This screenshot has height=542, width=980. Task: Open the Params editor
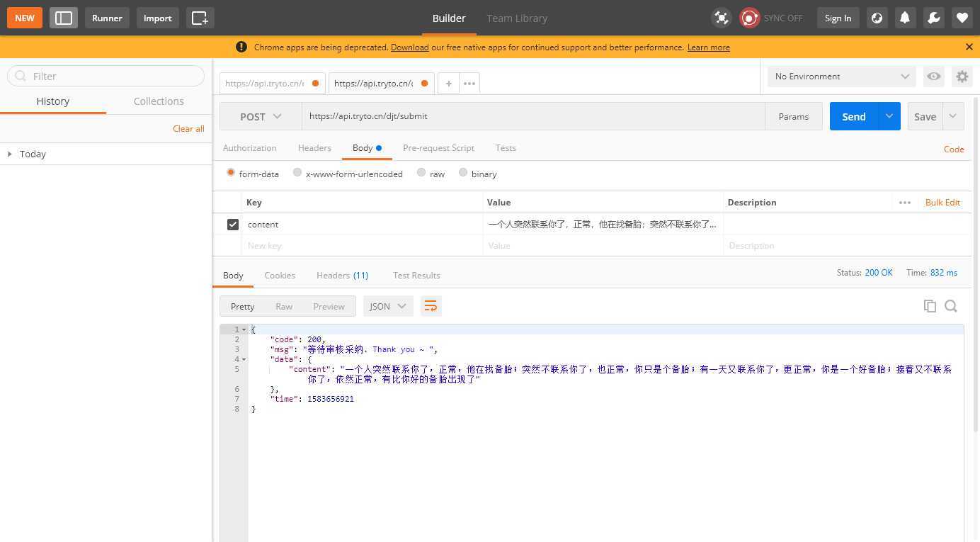click(793, 116)
